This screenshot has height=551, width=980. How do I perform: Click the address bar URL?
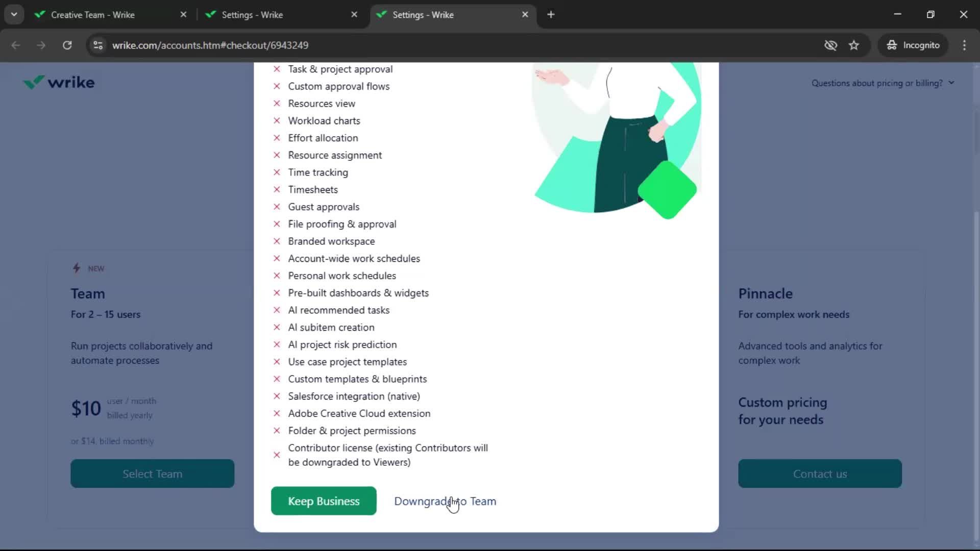[x=210, y=45]
